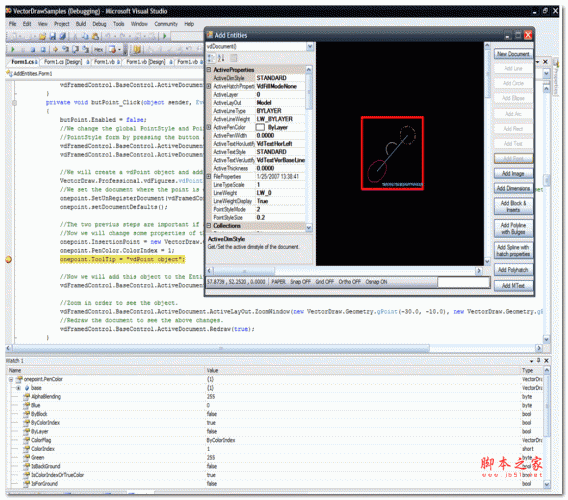The height and width of the screenshot is (500, 568).
Task: Click the Add Polyhatch button
Action: point(513,270)
